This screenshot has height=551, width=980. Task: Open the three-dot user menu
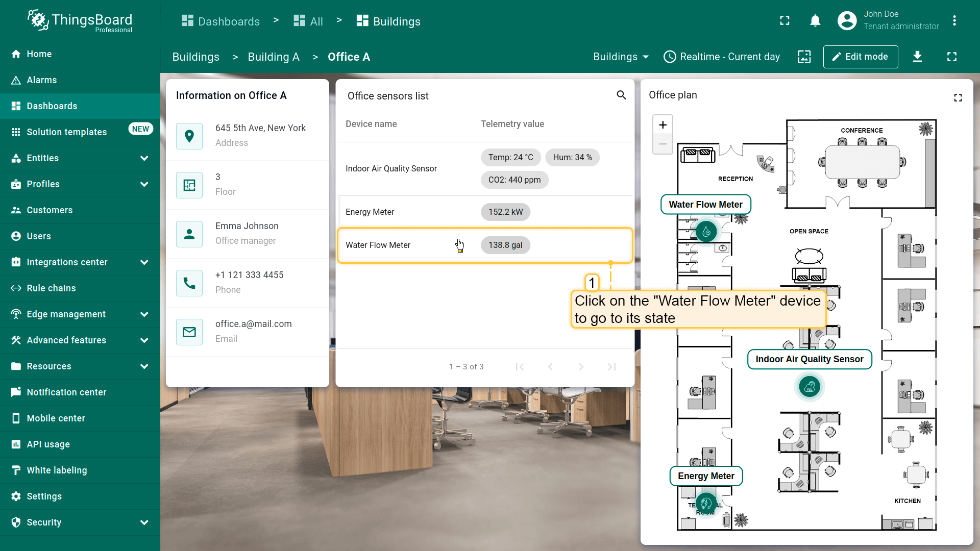(x=954, y=21)
